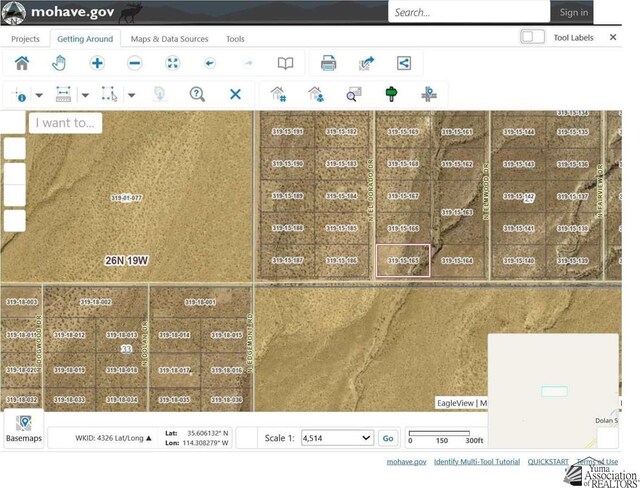Click parcel label 319-15-164

click(457, 260)
